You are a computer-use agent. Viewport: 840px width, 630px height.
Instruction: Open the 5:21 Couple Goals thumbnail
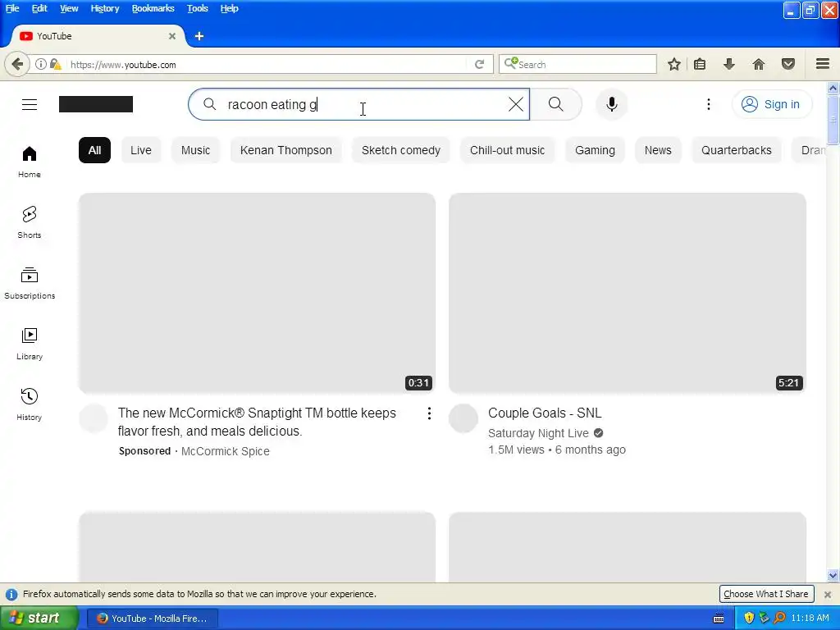click(x=628, y=294)
